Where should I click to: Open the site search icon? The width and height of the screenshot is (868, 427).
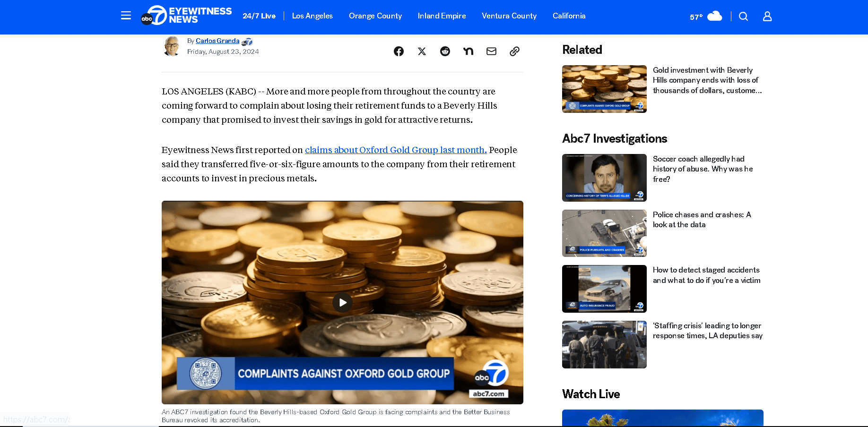tap(743, 16)
